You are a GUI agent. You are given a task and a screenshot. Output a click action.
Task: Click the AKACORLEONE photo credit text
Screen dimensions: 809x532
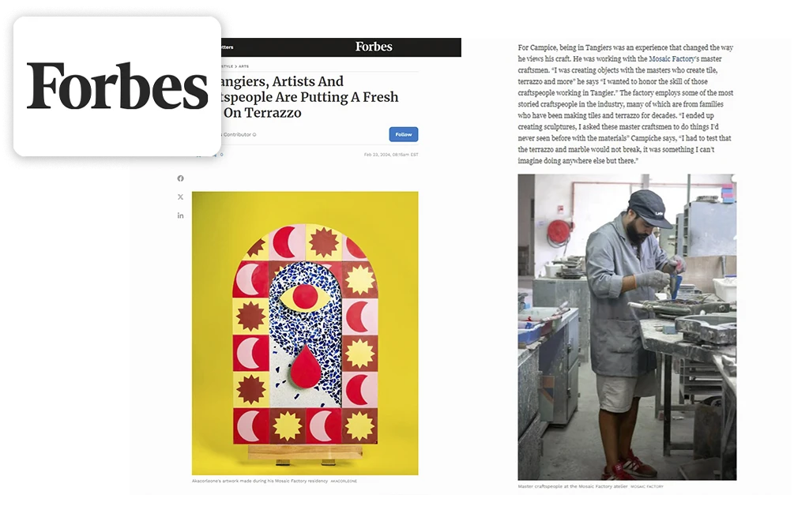pos(344,481)
